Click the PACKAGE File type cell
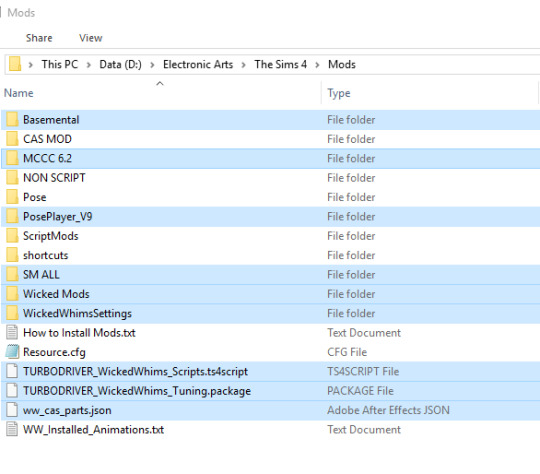This screenshot has width=540, height=474. pyautogui.click(x=360, y=391)
